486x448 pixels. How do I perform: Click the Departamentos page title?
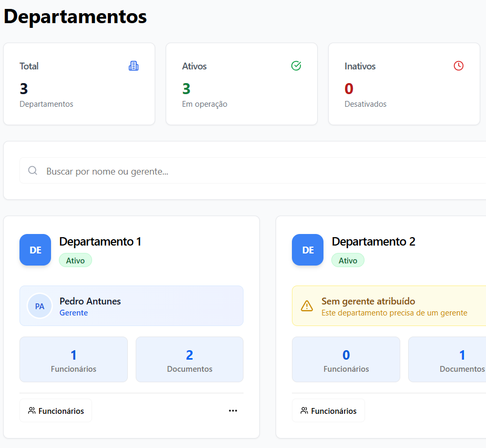tap(74, 16)
